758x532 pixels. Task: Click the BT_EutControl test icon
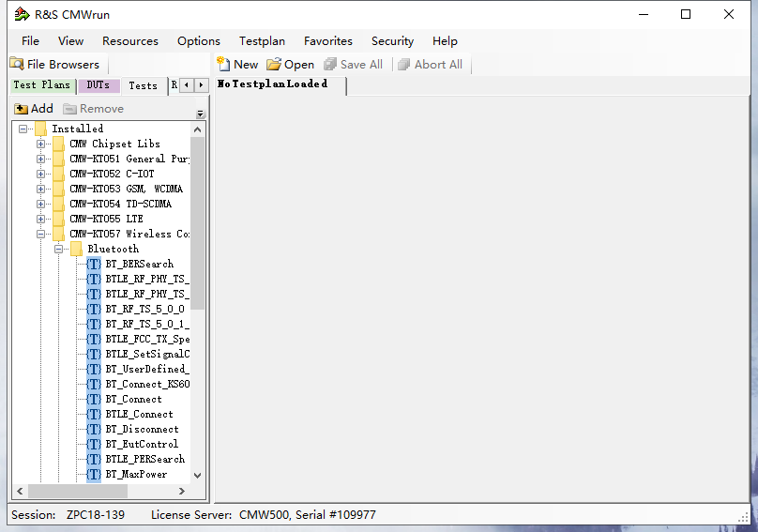pos(94,444)
